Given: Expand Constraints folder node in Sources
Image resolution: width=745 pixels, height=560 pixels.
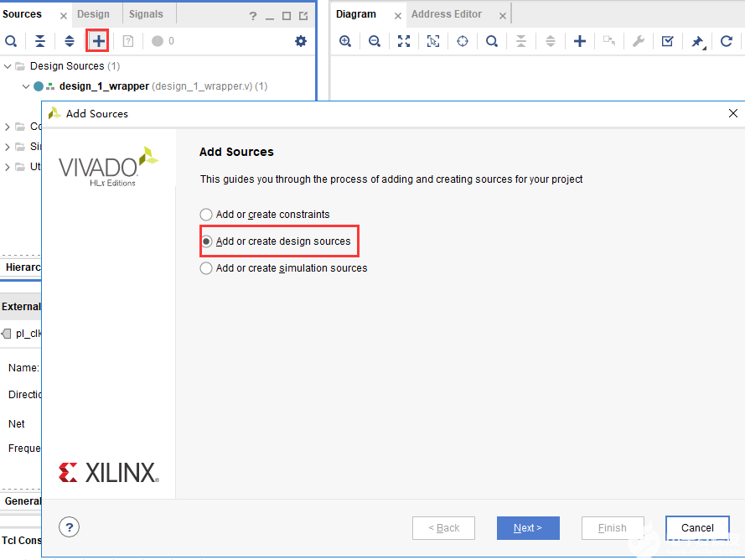Looking at the screenshot, I should 8,127.
